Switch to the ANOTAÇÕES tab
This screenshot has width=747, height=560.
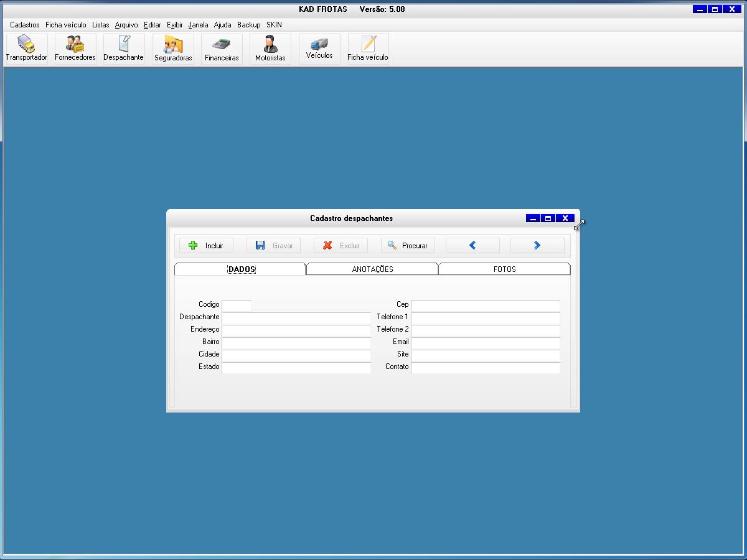pyautogui.click(x=372, y=269)
